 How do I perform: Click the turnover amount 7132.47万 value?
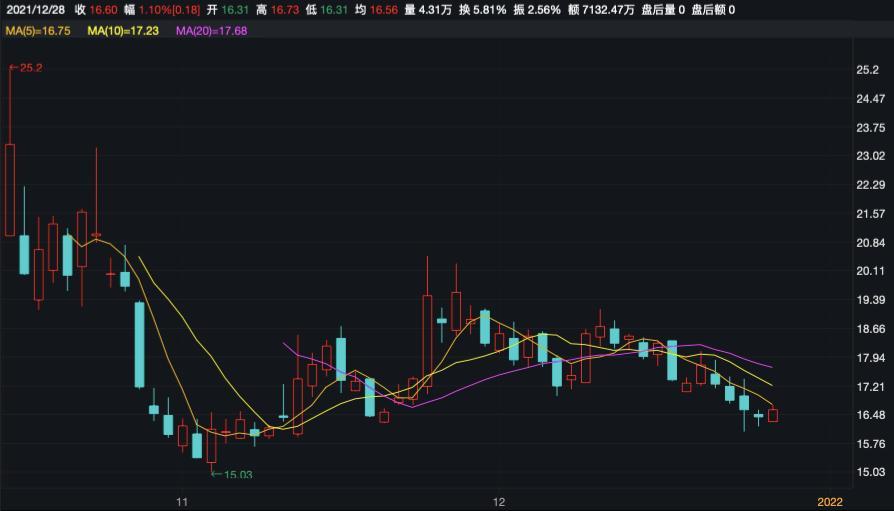608,10
